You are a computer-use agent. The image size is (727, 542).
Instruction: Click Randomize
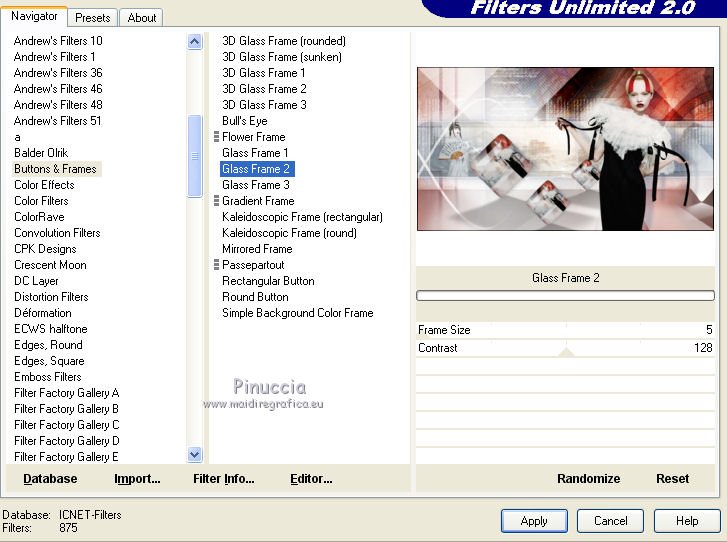click(588, 478)
